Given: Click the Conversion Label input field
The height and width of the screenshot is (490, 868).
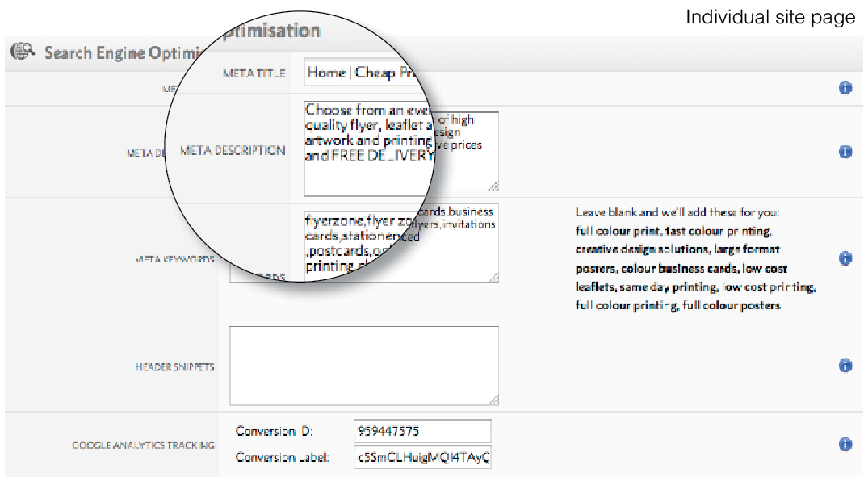Looking at the screenshot, I should pyautogui.click(x=421, y=458).
